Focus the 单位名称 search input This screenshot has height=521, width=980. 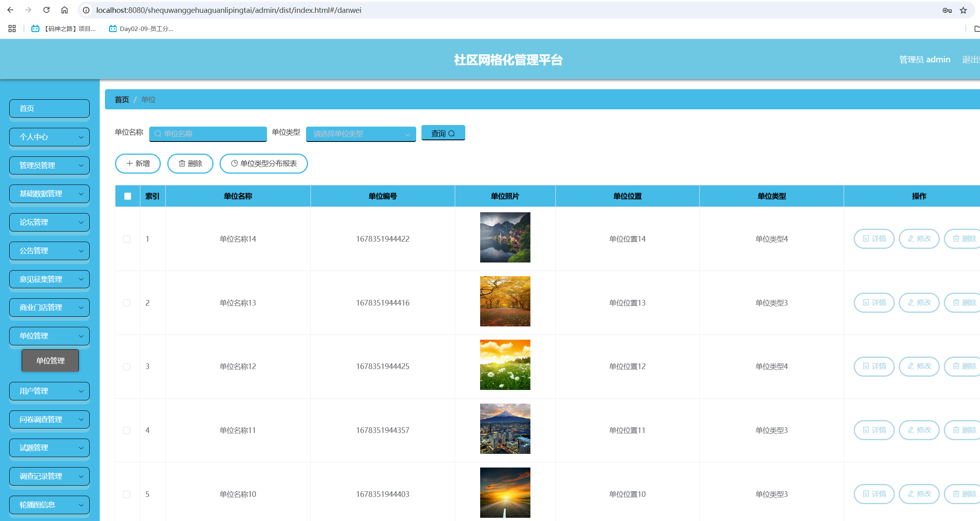coord(208,134)
